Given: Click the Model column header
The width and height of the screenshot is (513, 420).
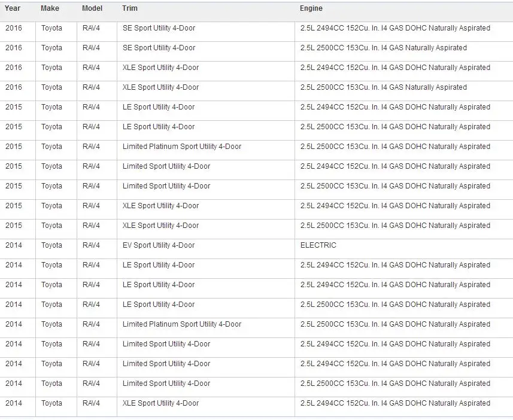Looking at the screenshot, I should click(92, 8).
